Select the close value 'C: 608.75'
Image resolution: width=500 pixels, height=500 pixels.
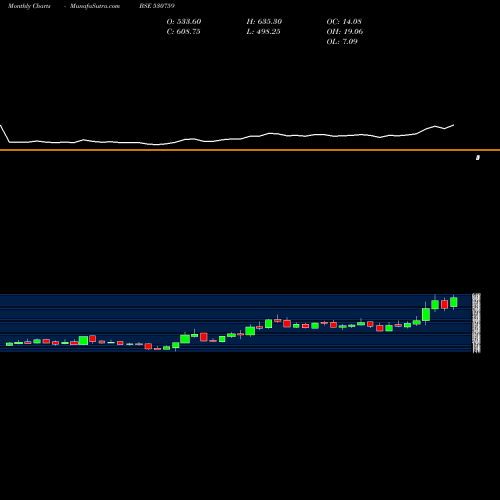click(183, 32)
